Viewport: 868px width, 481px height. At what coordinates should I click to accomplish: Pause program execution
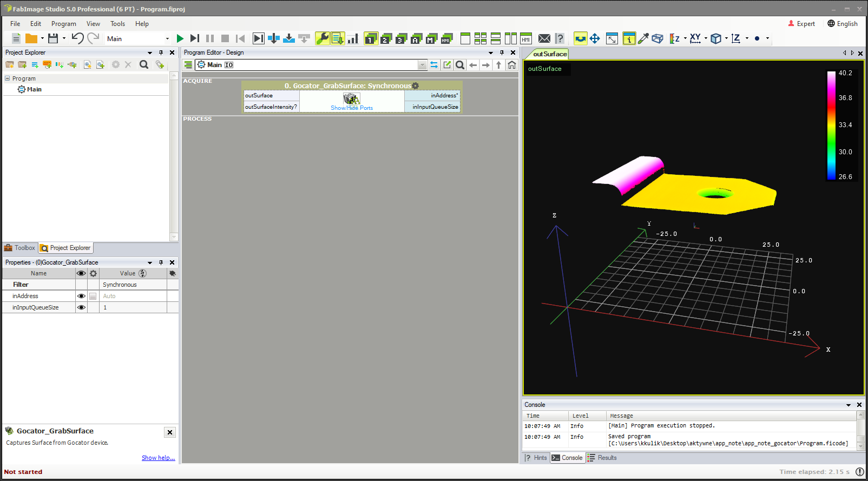coord(210,38)
